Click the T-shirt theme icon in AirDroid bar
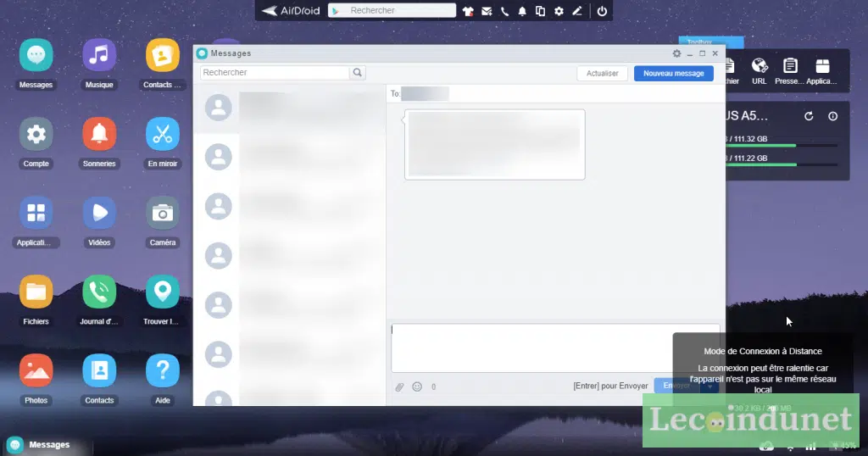Screen dimensions: 868x456 (468, 11)
